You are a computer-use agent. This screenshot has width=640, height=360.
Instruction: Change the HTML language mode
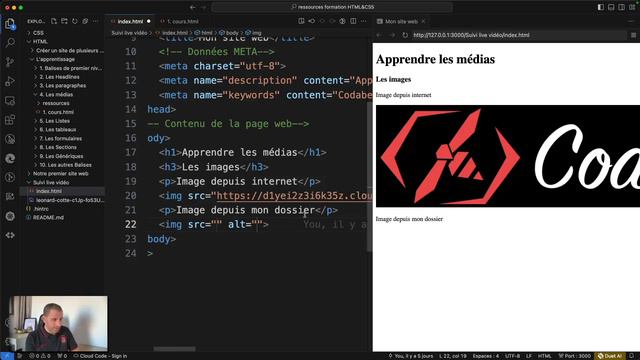click(x=544, y=356)
